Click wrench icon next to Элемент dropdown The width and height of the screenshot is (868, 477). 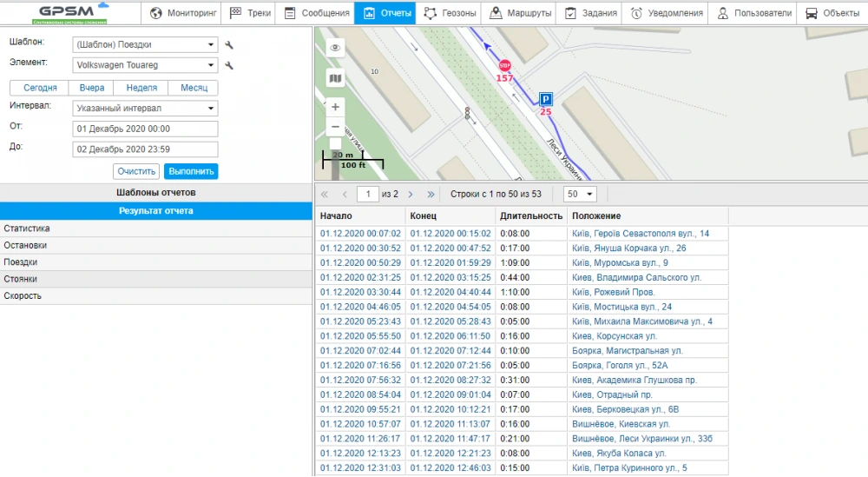click(229, 65)
